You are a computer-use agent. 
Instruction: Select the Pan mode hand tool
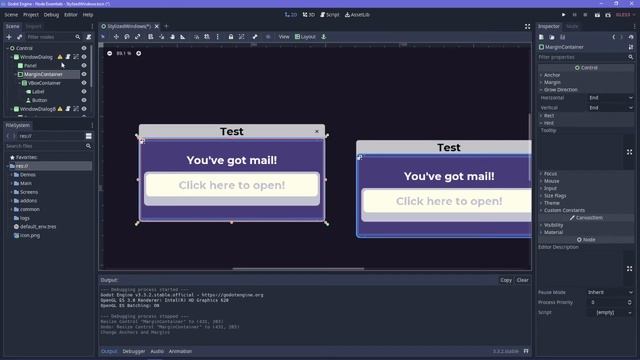172,37
